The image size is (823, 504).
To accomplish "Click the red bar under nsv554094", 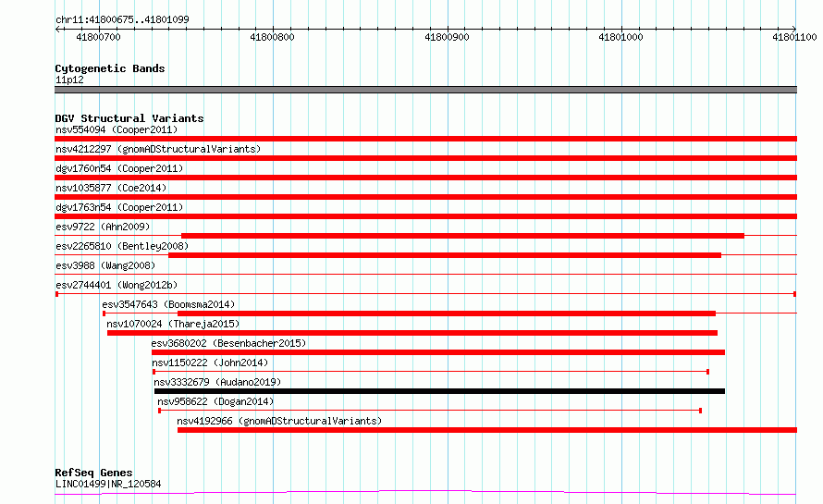I will tap(425, 139).
